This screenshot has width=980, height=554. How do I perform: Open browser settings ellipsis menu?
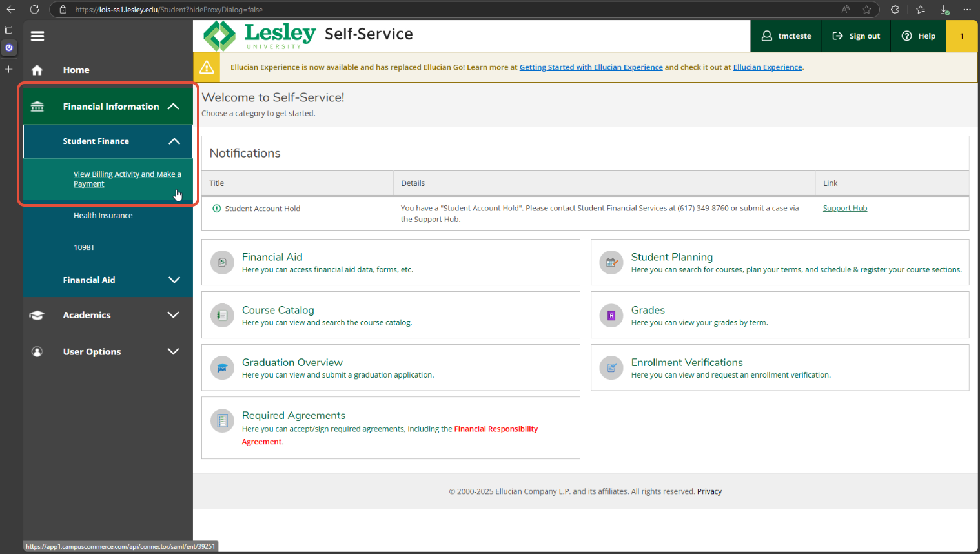pyautogui.click(x=967, y=10)
